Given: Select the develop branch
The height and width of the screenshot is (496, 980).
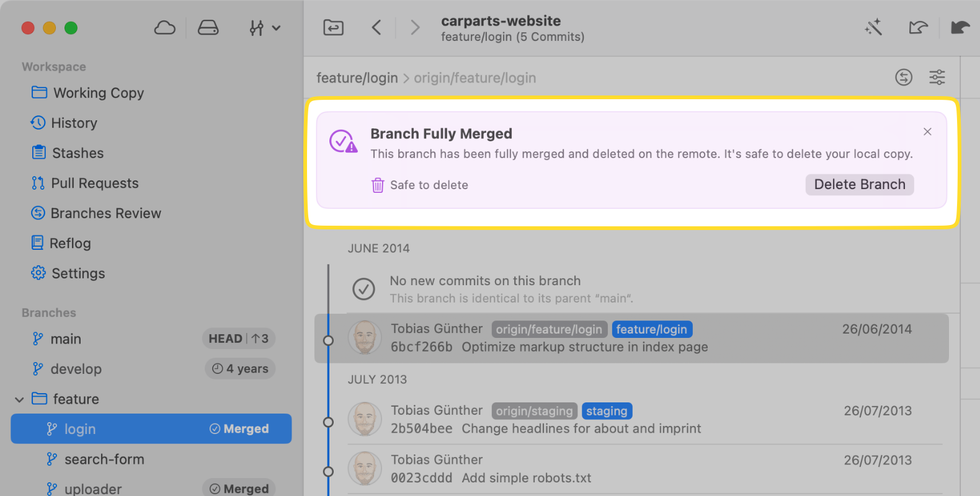Looking at the screenshot, I should click(76, 369).
